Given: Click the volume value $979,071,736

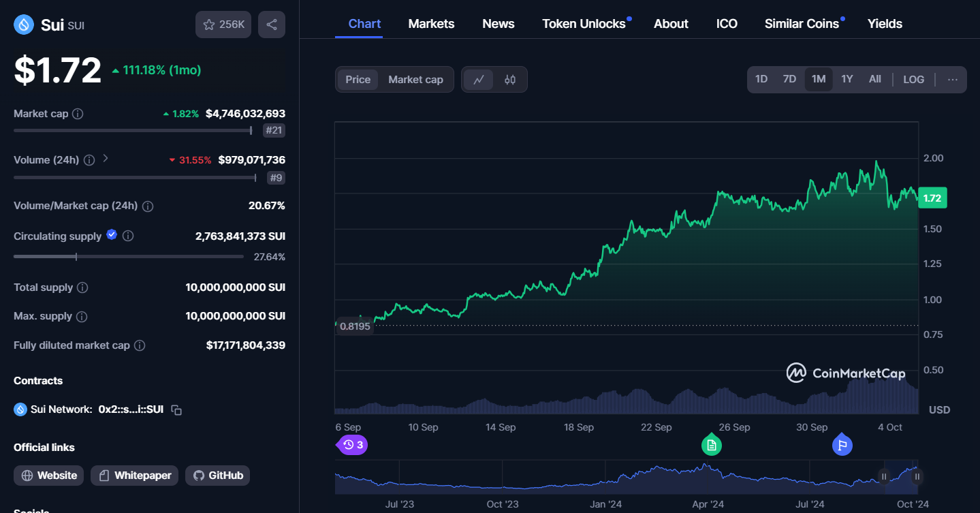Looking at the screenshot, I should point(252,160).
